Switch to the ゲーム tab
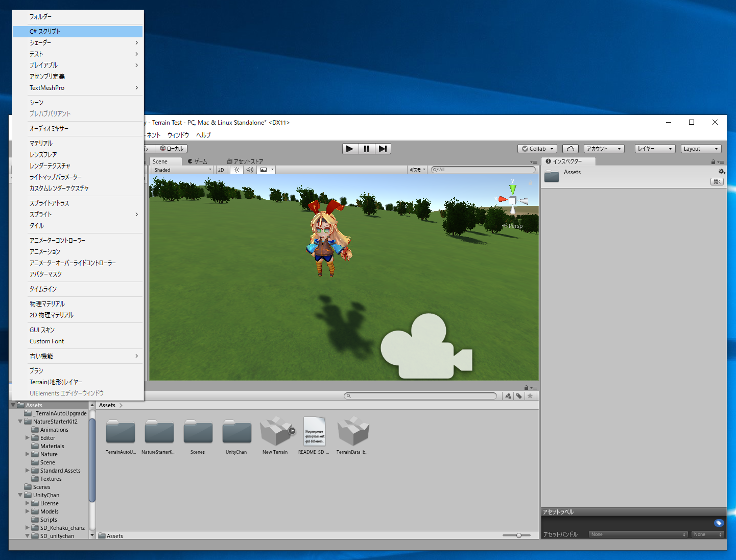The width and height of the screenshot is (736, 560). click(x=198, y=161)
